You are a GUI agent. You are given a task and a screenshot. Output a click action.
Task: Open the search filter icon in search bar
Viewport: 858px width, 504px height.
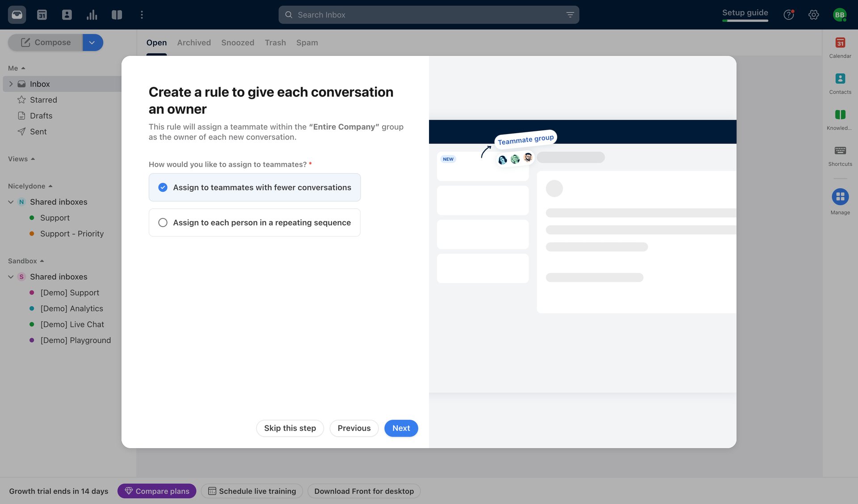point(570,15)
